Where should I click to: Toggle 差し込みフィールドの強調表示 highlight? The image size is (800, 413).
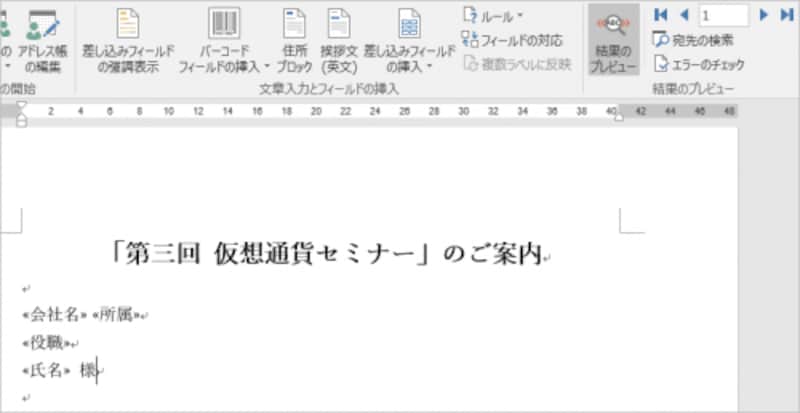pos(128,41)
